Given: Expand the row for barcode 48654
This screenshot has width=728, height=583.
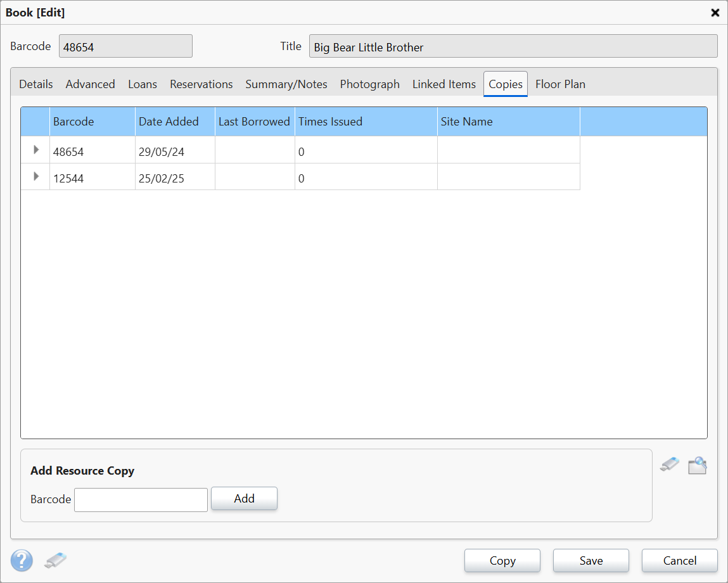Looking at the screenshot, I should pos(35,150).
